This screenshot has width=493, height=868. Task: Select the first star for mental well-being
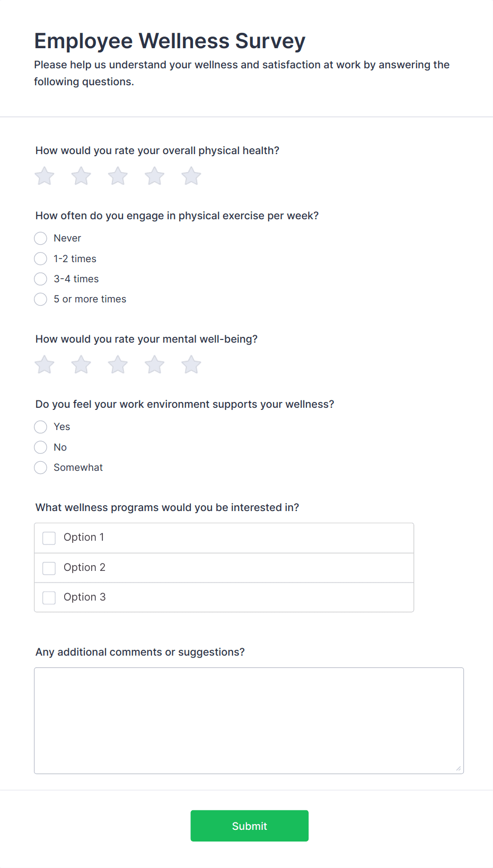(45, 364)
